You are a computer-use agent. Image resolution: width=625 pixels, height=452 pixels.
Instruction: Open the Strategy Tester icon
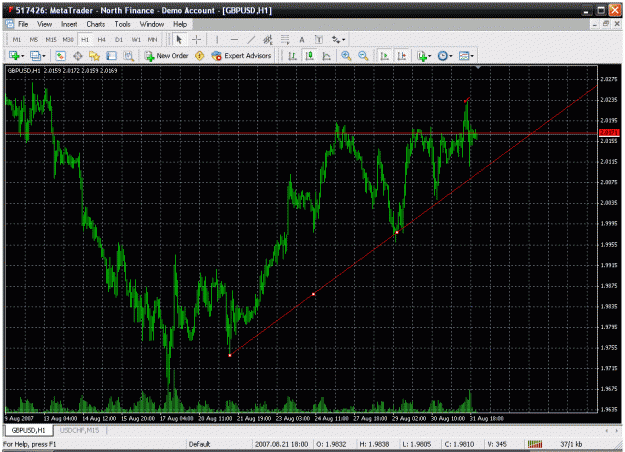128,56
